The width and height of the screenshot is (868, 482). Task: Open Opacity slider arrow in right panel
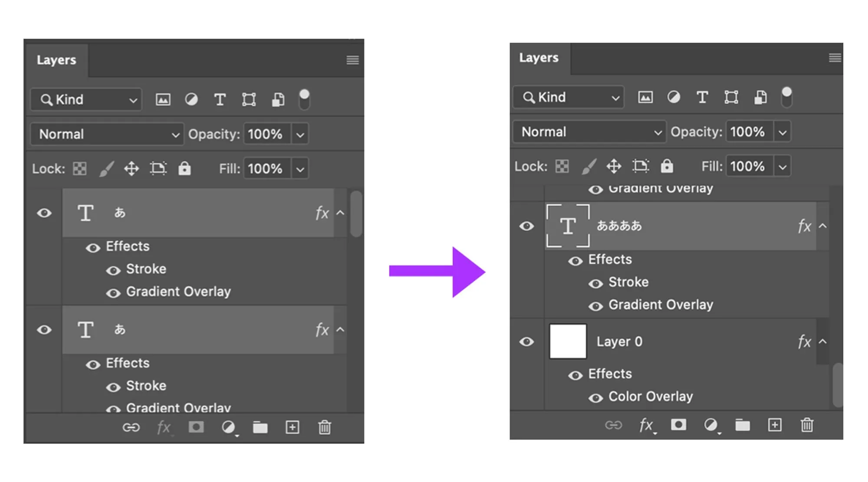tap(782, 132)
